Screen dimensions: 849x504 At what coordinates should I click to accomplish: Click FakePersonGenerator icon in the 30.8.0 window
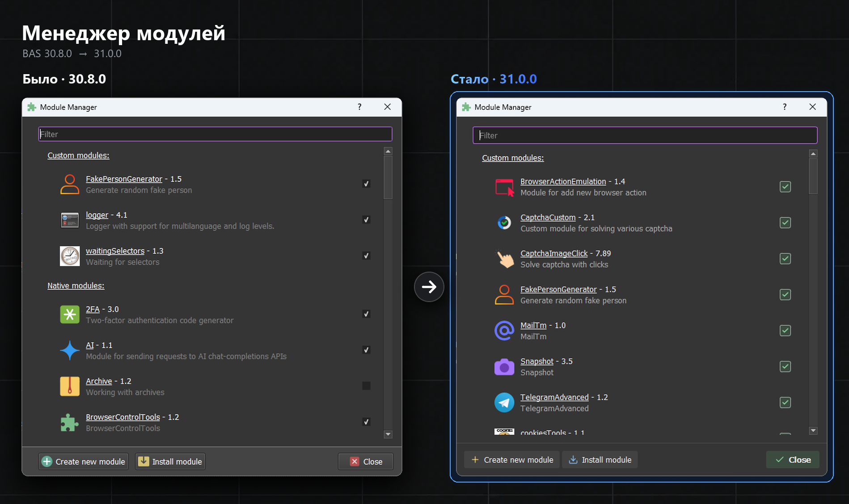(70, 184)
